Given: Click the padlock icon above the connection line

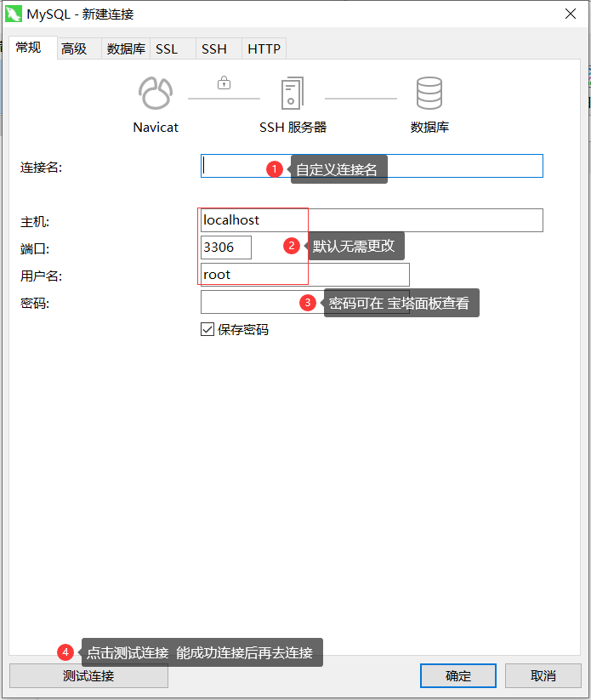Looking at the screenshot, I should pyautogui.click(x=224, y=83).
